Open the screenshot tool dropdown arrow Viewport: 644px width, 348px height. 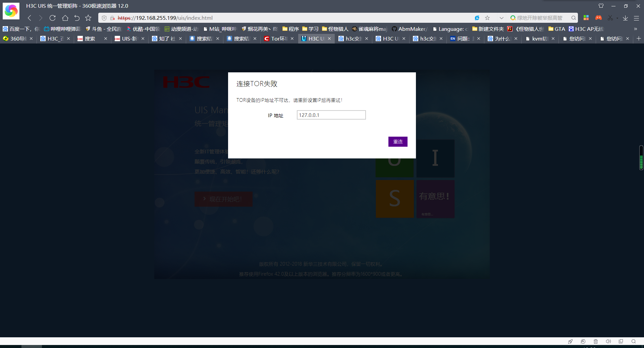coord(617,18)
